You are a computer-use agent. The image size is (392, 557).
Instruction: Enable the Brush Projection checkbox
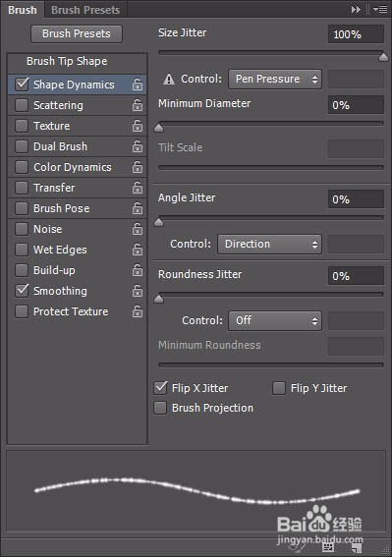tap(160, 408)
